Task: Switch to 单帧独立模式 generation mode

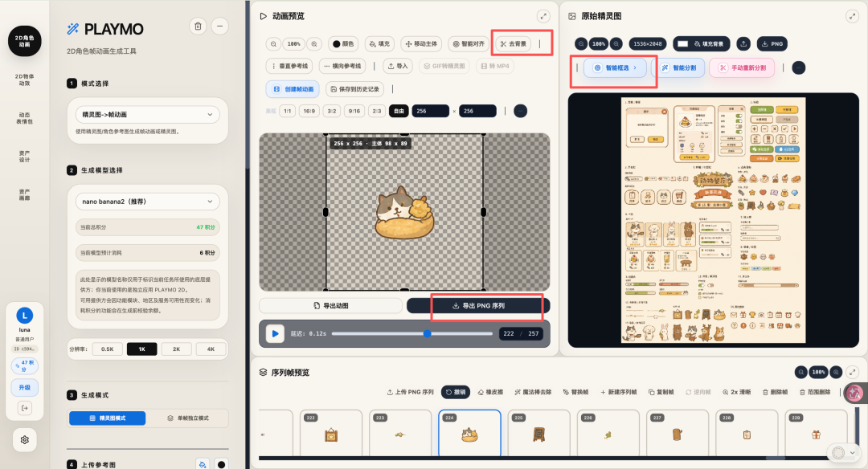Action: pyautogui.click(x=187, y=418)
